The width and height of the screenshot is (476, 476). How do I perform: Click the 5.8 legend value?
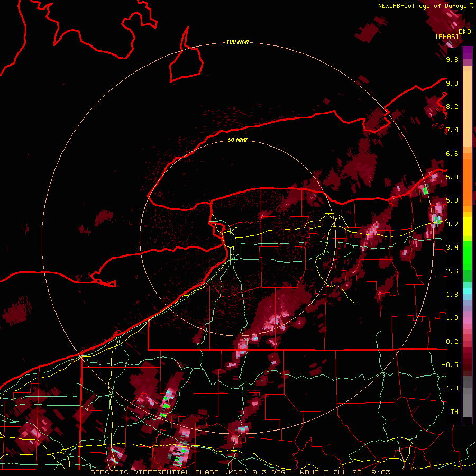[452, 177]
